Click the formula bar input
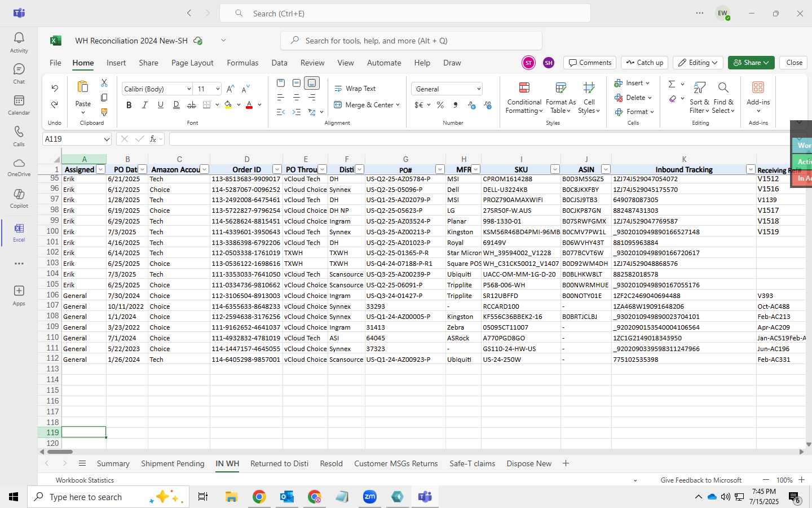 click(479, 139)
